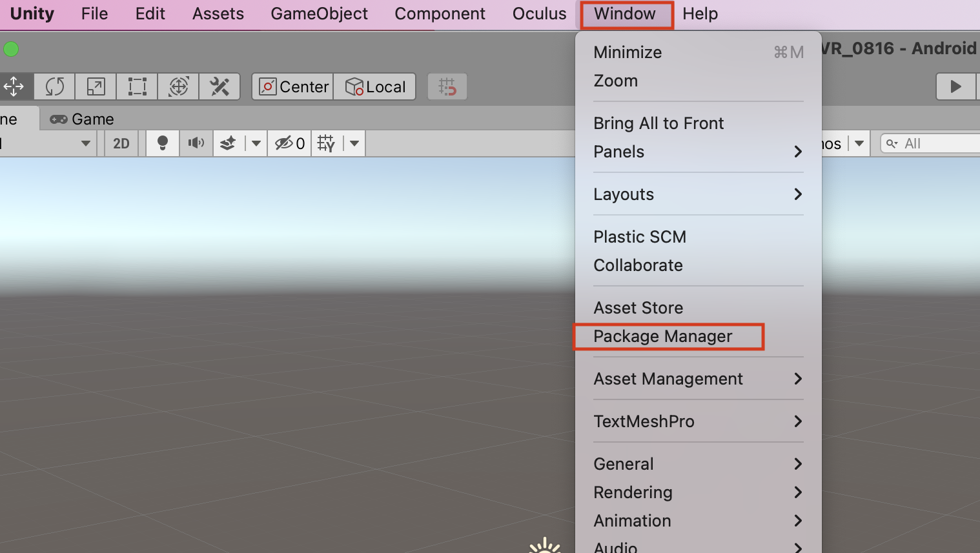Mute scene audio with the speaker icon
The image size is (980, 553).
pyautogui.click(x=196, y=143)
